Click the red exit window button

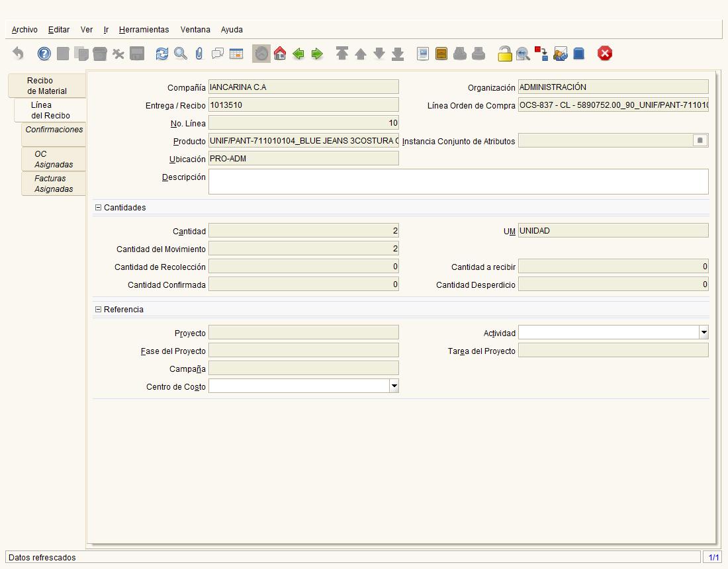604,54
